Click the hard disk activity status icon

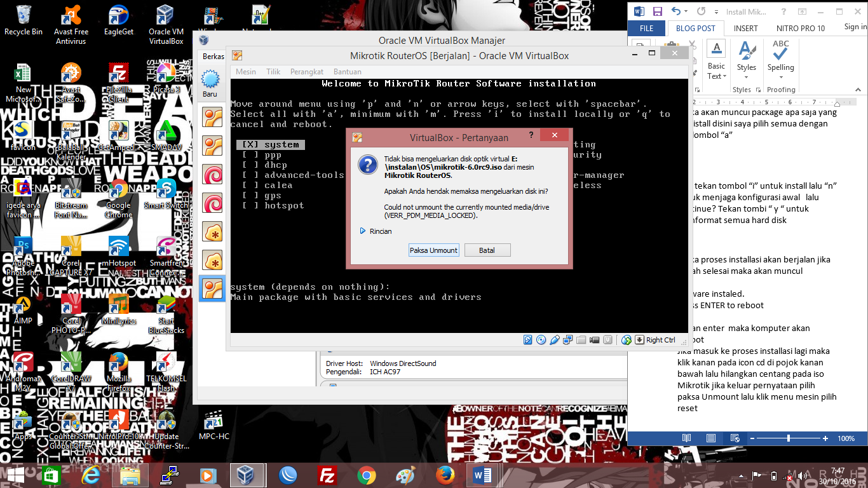pyautogui.click(x=527, y=340)
